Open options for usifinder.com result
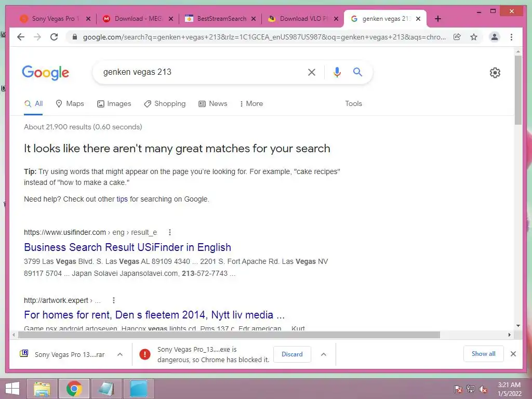The image size is (532, 399). pyautogui.click(x=170, y=232)
